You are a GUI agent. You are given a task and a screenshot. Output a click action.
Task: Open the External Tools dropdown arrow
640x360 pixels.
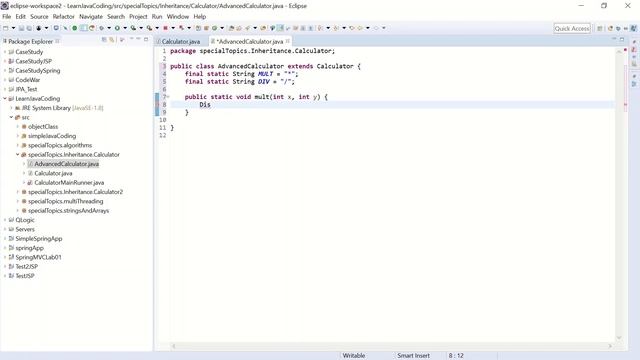157,28
